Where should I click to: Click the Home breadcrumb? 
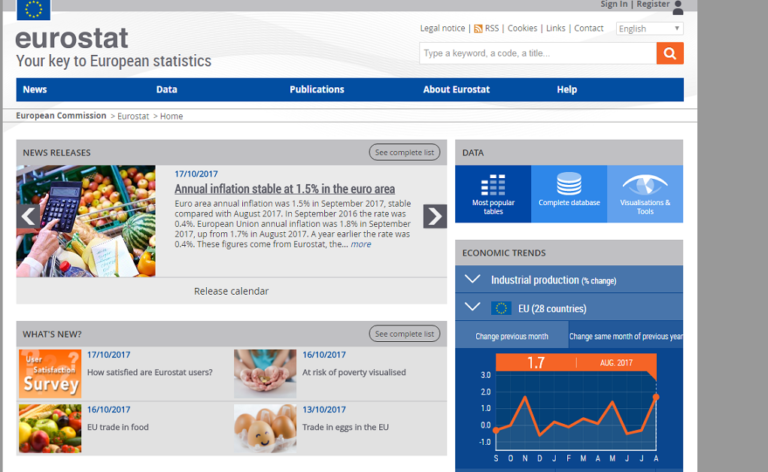171,116
